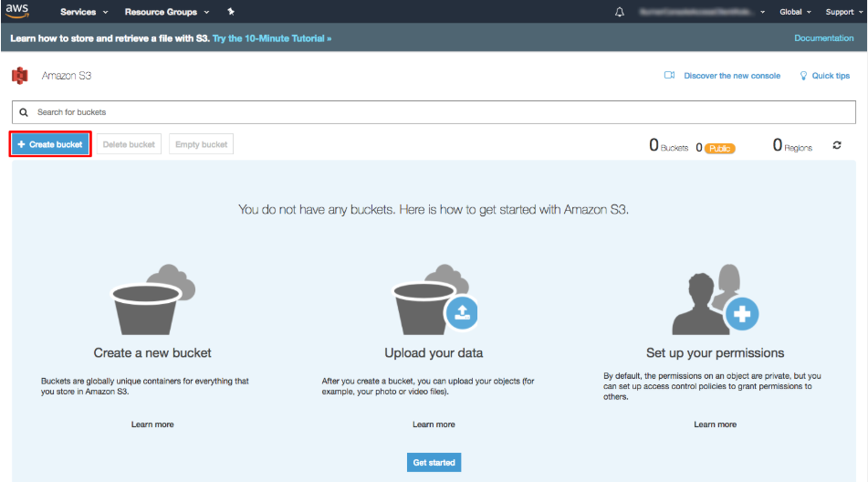
Task: Open Learn more under Set up your permissions
Action: [x=716, y=424]
